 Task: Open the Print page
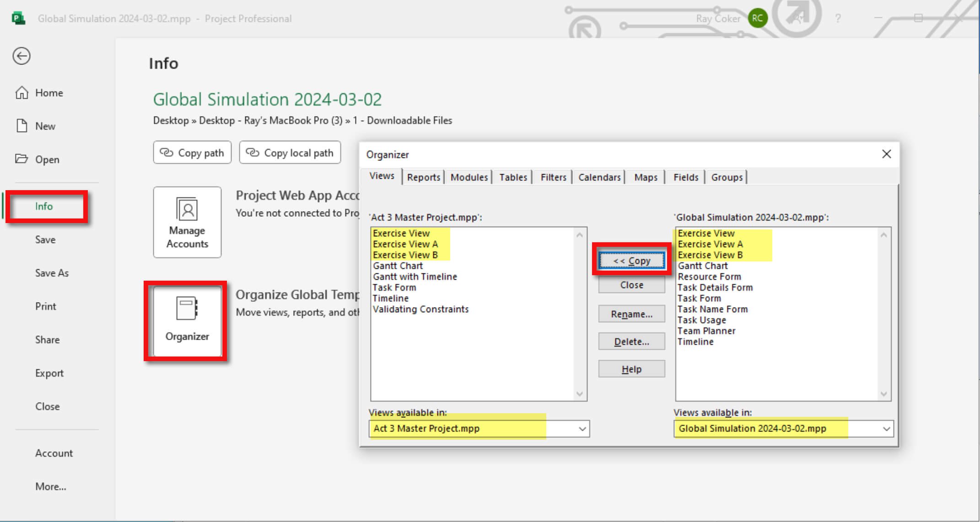pyautogui.click(x=46, y=306)
